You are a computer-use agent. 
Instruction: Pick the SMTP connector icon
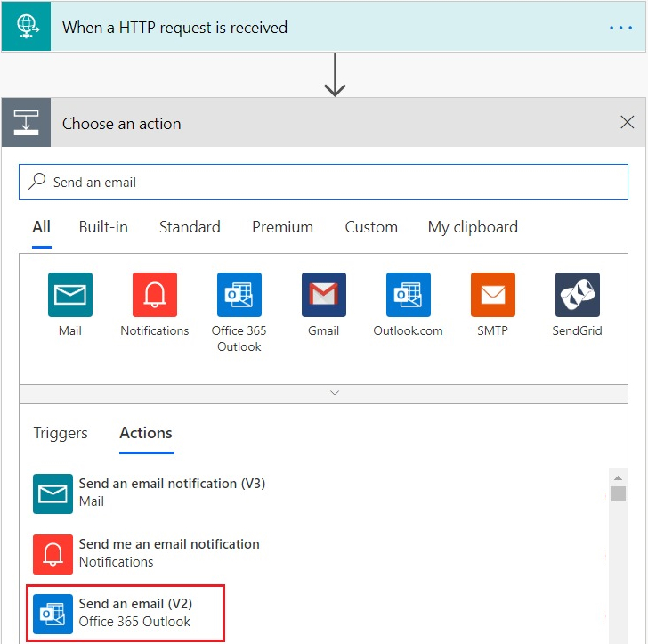tap(492, 295)
